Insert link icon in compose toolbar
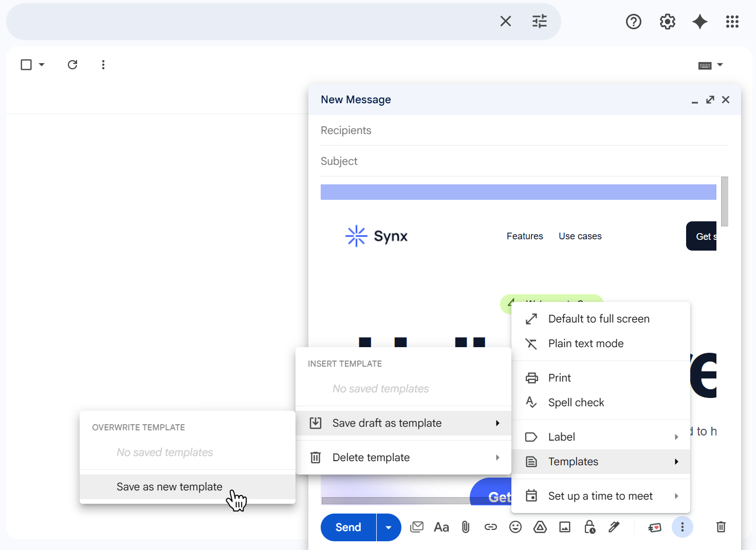 (491, 527)
